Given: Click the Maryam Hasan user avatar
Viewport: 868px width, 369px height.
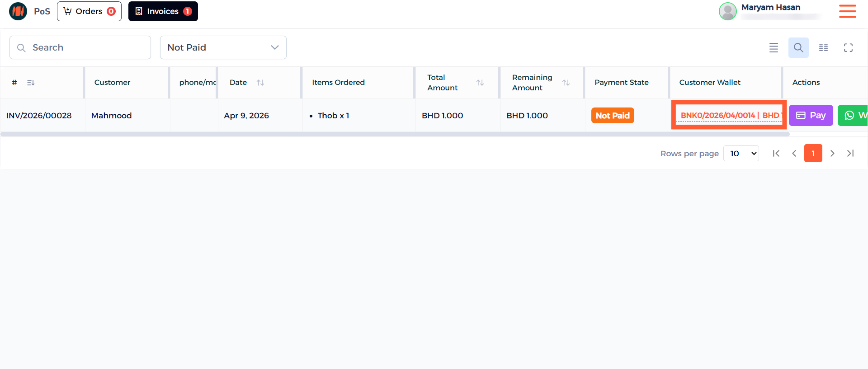Looking at the screenshot, I should [x=727, y=11].
